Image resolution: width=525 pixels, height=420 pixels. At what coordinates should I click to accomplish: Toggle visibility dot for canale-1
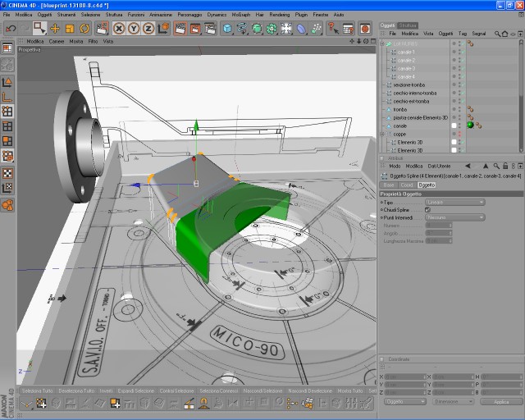click(x=454, y=51)
